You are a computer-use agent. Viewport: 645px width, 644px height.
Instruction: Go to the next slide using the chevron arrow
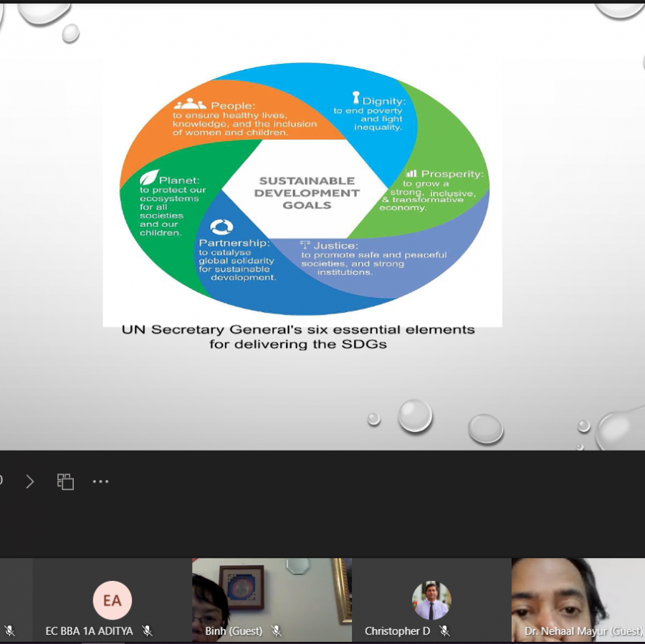[29, 481]
